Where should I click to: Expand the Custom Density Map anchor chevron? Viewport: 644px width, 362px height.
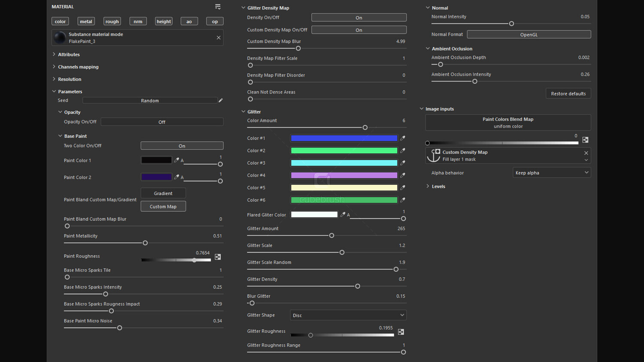(586, 160)
